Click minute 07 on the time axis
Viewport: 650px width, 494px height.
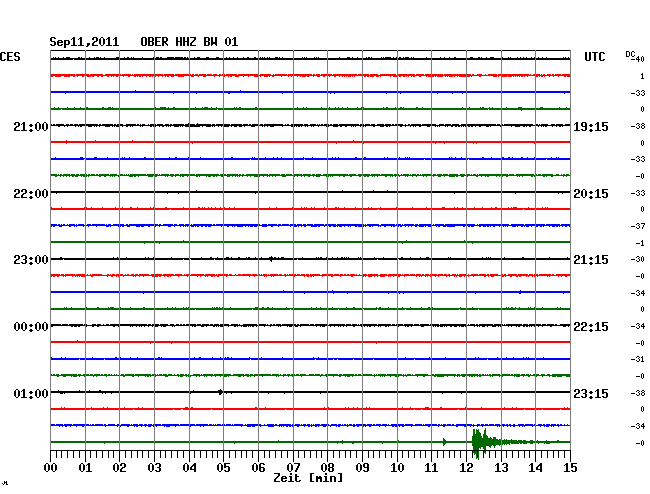(x=293, y=467)
